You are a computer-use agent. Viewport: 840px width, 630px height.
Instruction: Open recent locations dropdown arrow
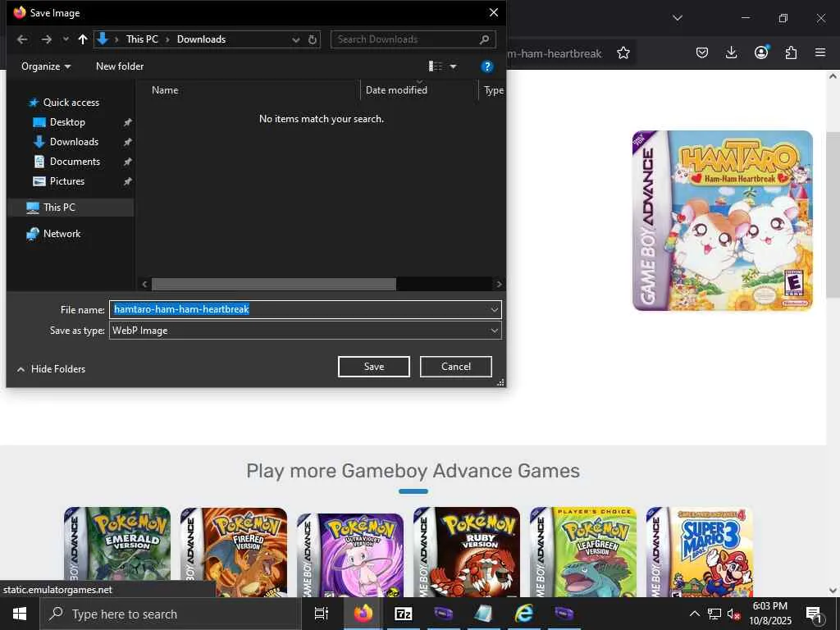point(66,39)
